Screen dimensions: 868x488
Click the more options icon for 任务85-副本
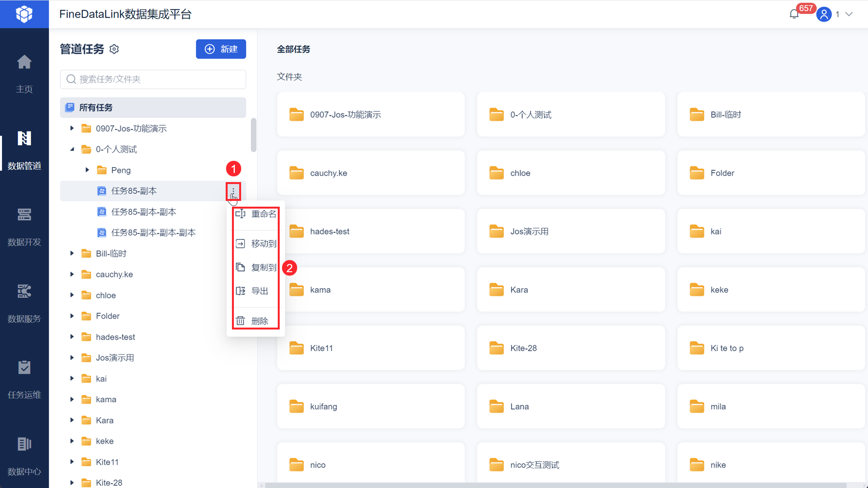tap(233, 191)
